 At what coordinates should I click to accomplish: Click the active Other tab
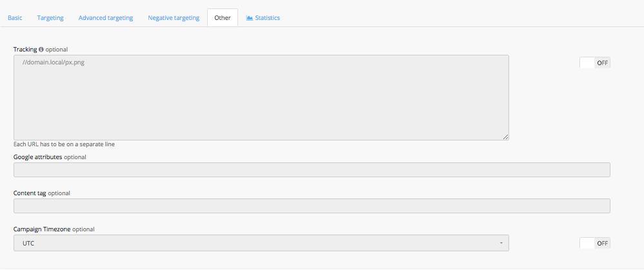(223, 18)
